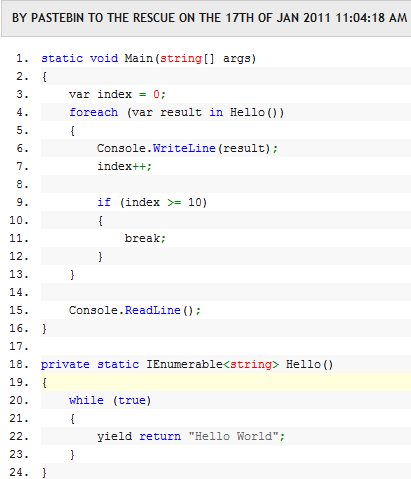Click the closing brace on line 13
The image size is (411, 479).
point(72,275)
